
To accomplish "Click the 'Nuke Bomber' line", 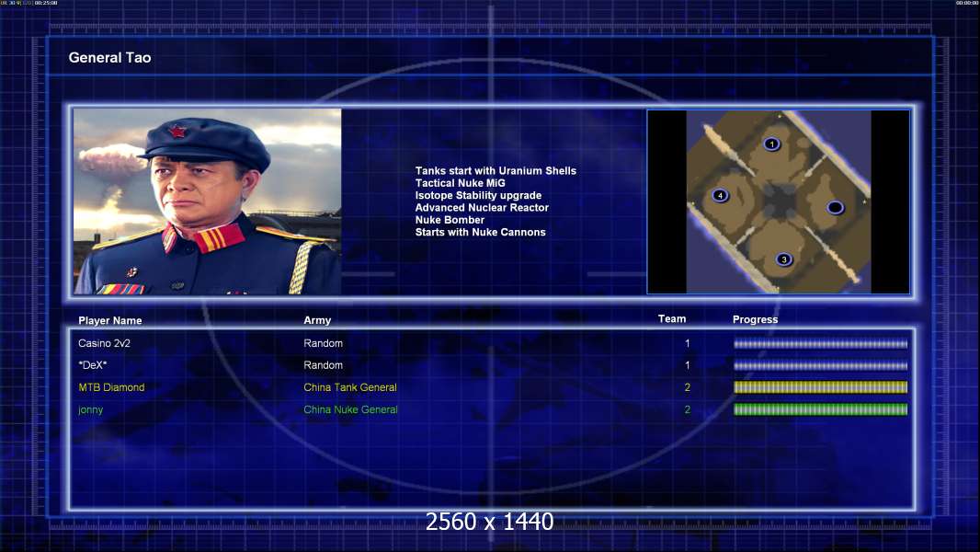I will click(x=450, y=220).
